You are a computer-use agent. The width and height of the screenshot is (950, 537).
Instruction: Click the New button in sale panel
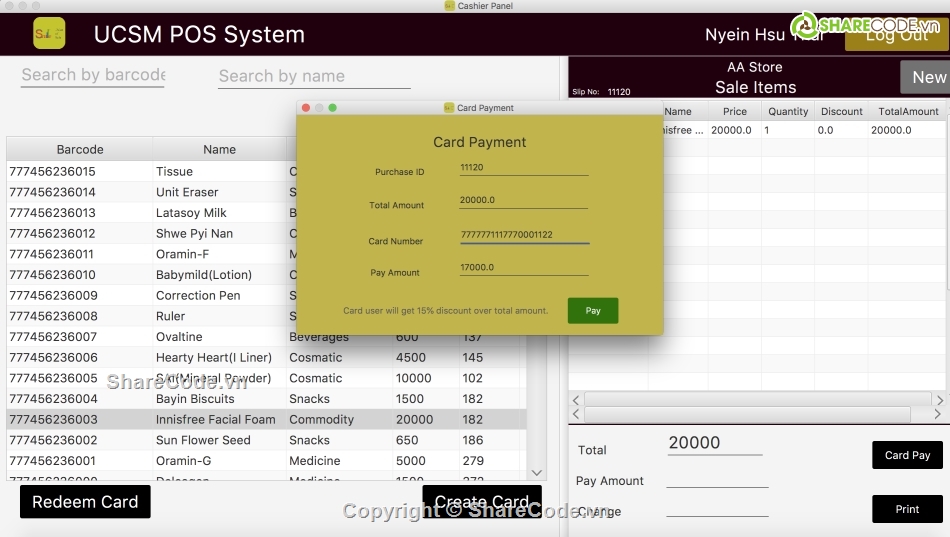coord(926,77)
